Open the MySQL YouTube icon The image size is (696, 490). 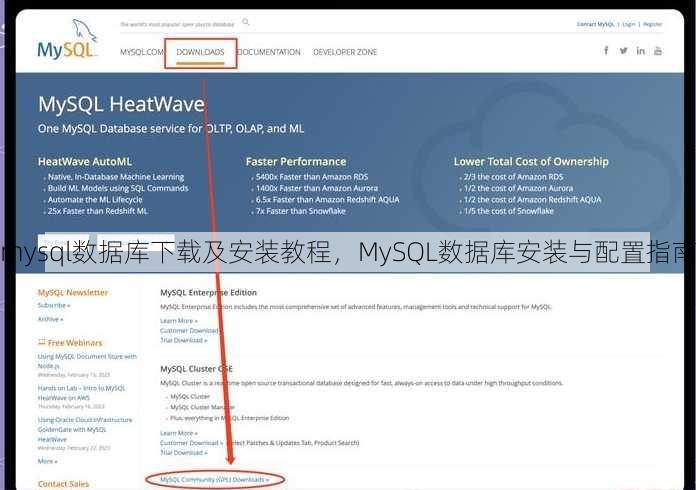[x=658, y=51]
